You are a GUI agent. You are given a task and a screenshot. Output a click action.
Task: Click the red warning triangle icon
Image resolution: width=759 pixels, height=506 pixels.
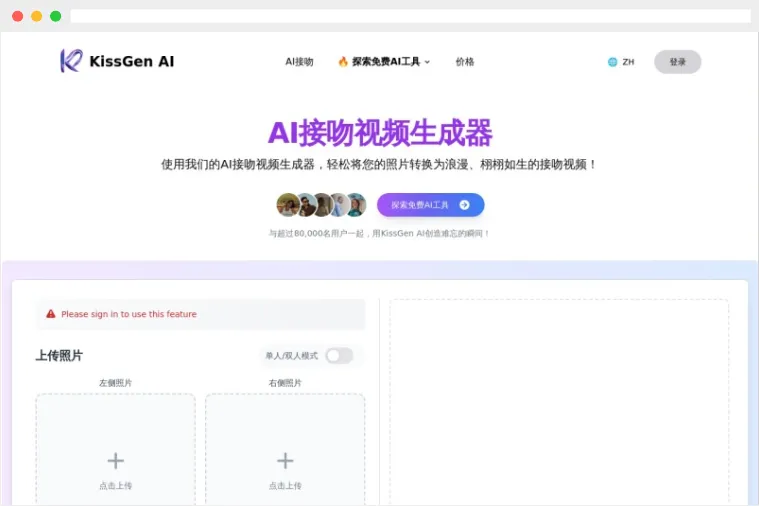51,314
